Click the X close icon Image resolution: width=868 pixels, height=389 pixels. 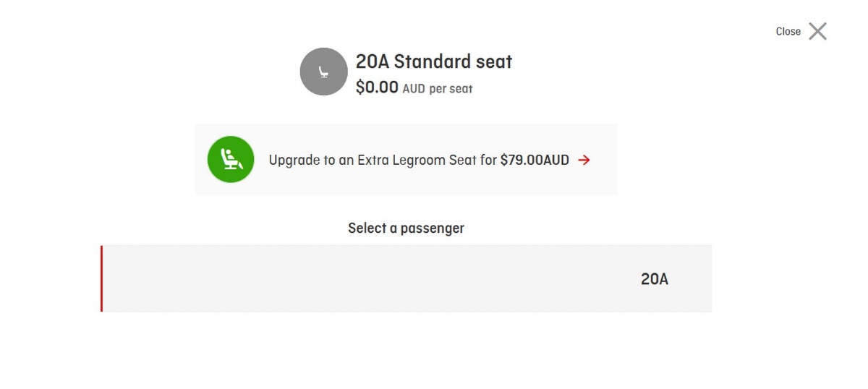pos(817,31)
